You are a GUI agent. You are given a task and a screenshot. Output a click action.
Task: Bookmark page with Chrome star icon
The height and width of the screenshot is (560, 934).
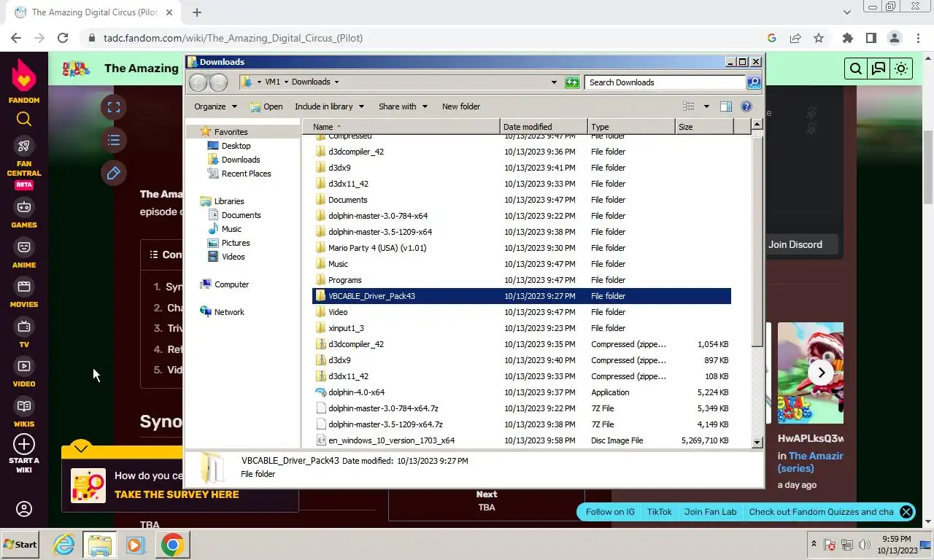(819, 38)
